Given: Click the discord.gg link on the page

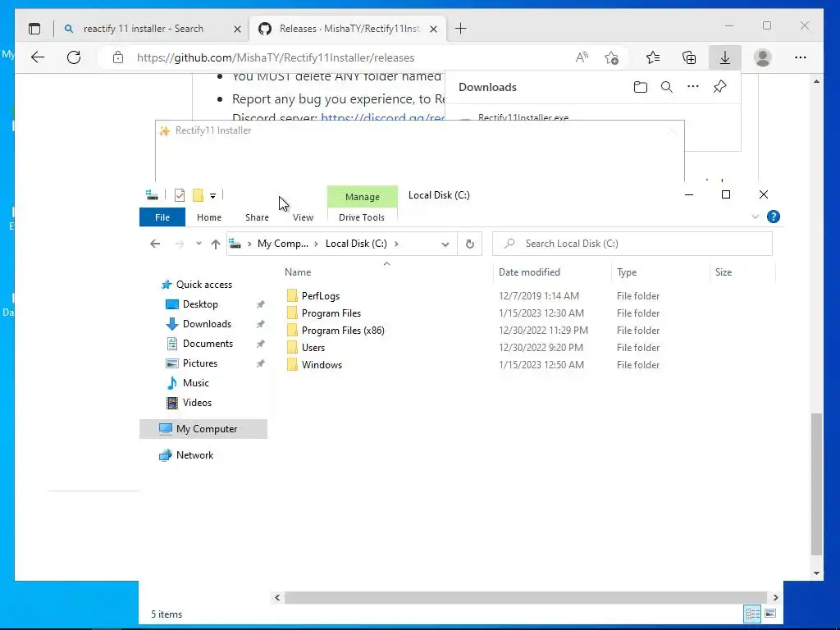Looking at the screenshot, I should click(382, 117).
